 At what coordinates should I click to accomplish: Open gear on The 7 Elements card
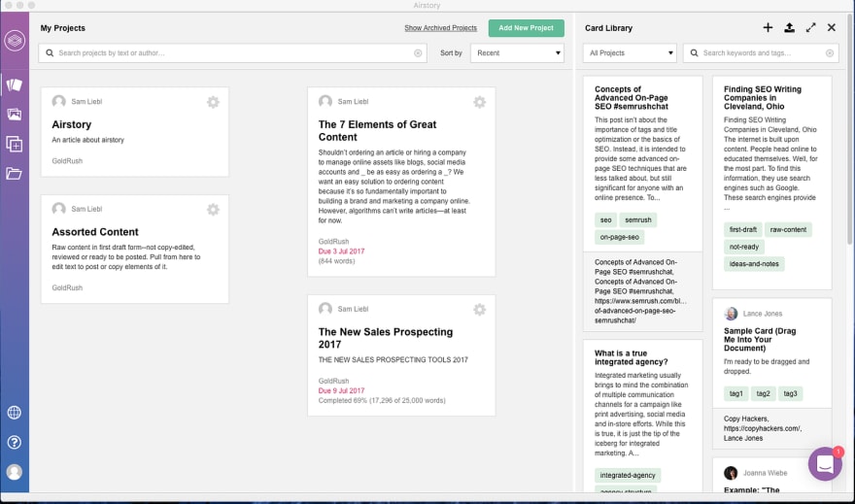[x=479, y=102]
